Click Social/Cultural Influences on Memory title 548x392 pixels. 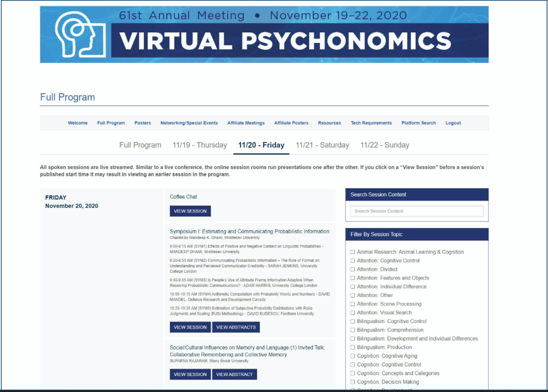pos(247,351)
